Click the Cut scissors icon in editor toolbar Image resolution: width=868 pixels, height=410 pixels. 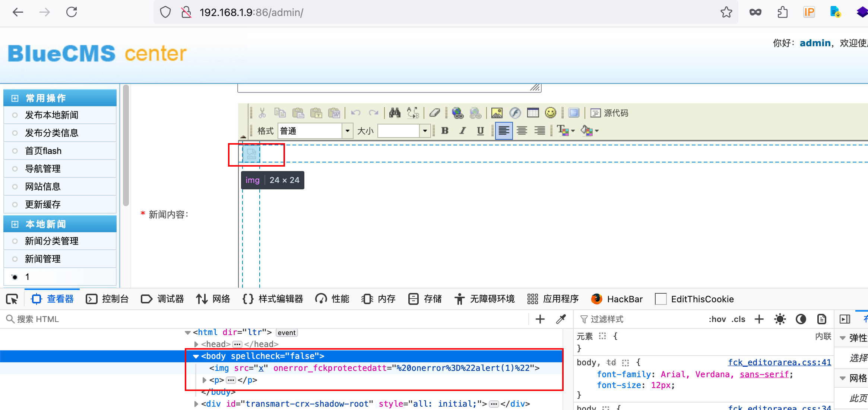point(262,113)
